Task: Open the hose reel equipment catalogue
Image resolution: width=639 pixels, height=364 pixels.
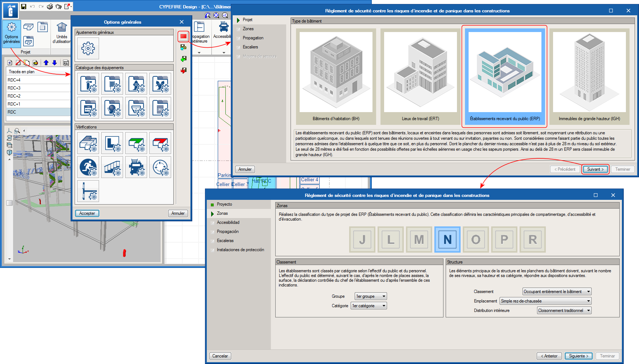Action: 112,84
